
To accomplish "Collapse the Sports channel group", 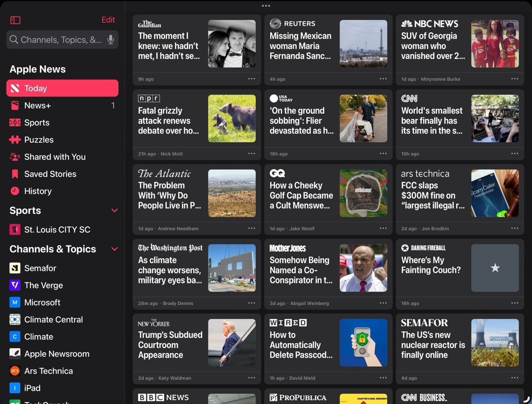I will pyautogui.click(x=115, y=210).
